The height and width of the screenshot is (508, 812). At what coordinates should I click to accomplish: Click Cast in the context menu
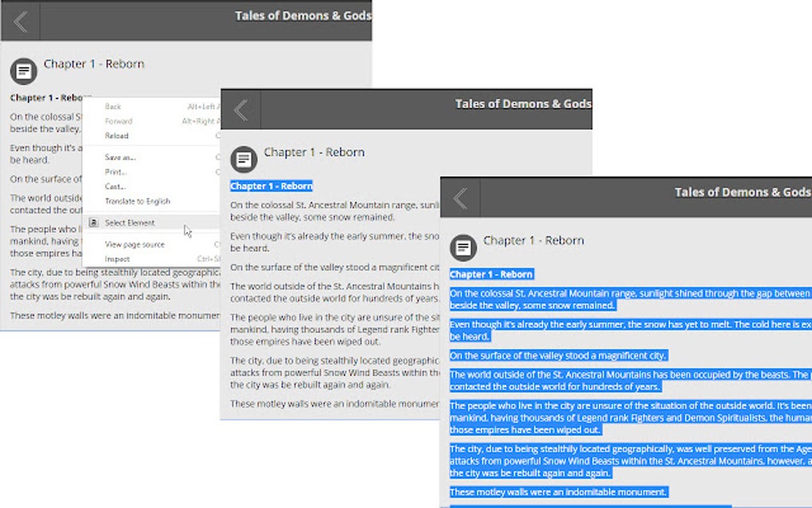[113, 186]
